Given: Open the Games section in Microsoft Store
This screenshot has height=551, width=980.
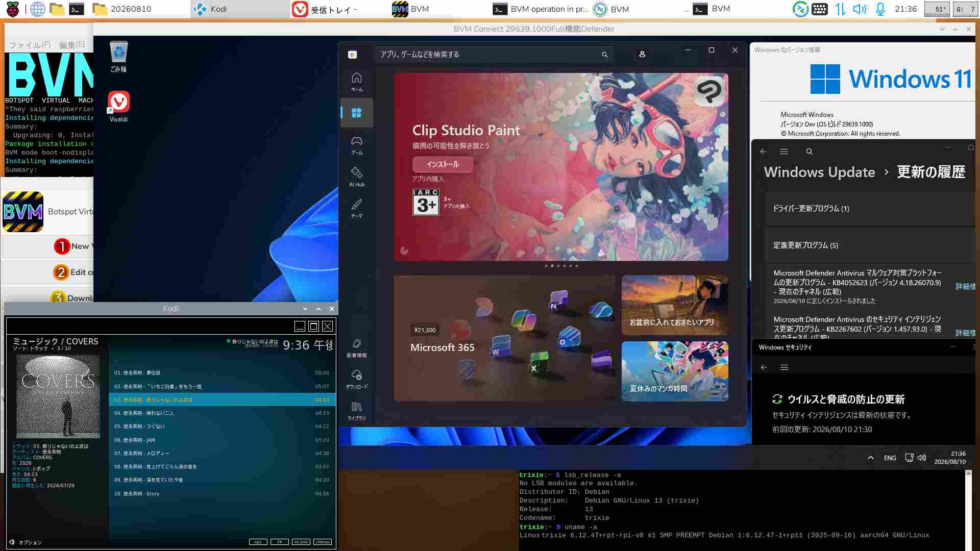Looking at the screenshot, I should (x=357, y=145).
